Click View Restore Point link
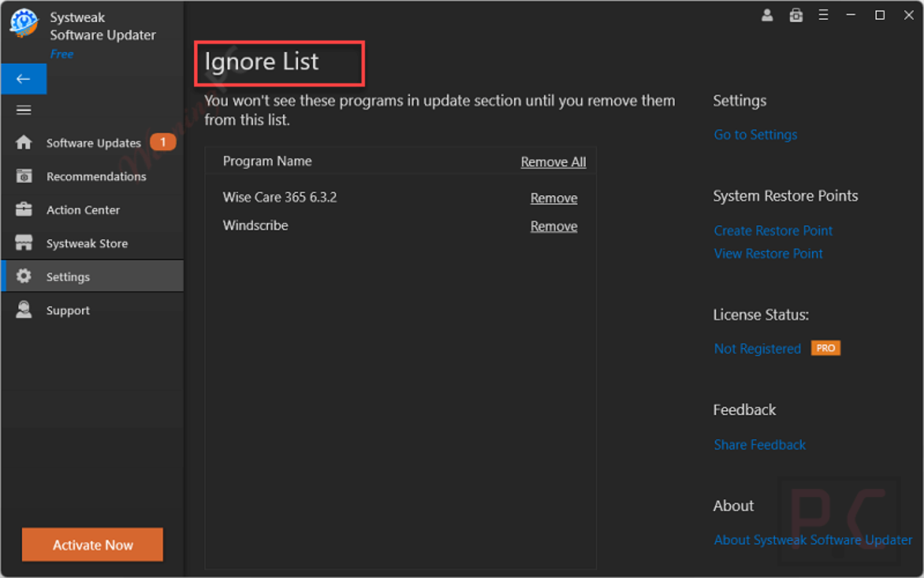The width and height of the screenshot is (924, 578). [x=768, y=253]
